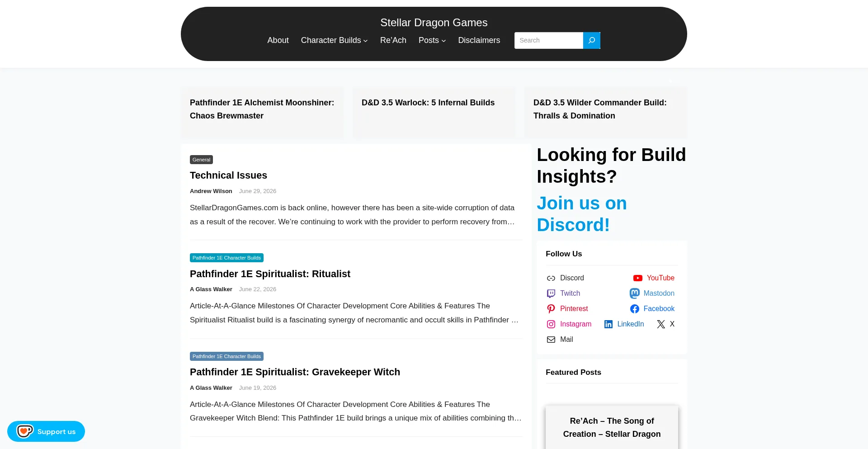
Task: Open the Disclaimers menu item
Action: [x=479, y=40]
